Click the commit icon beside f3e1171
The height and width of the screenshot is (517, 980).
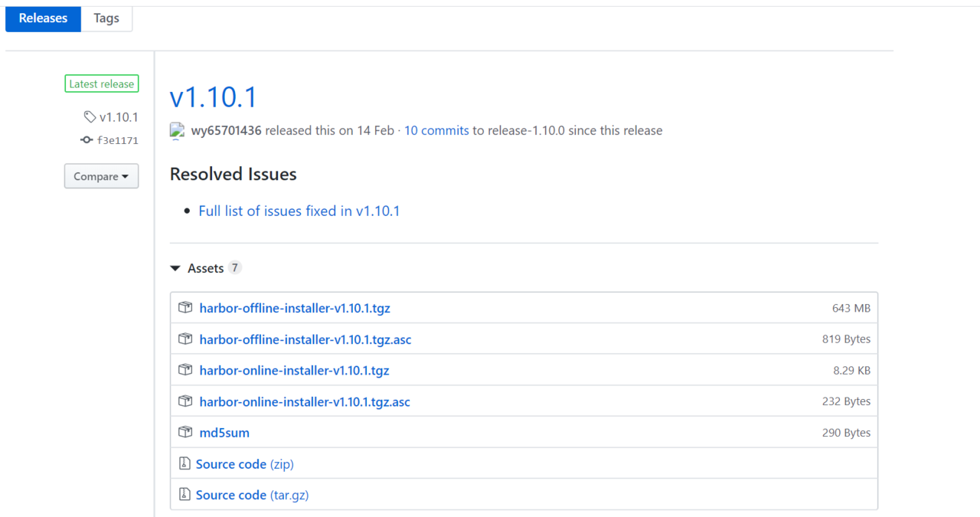pyautogui.click(x=87, y=140)
